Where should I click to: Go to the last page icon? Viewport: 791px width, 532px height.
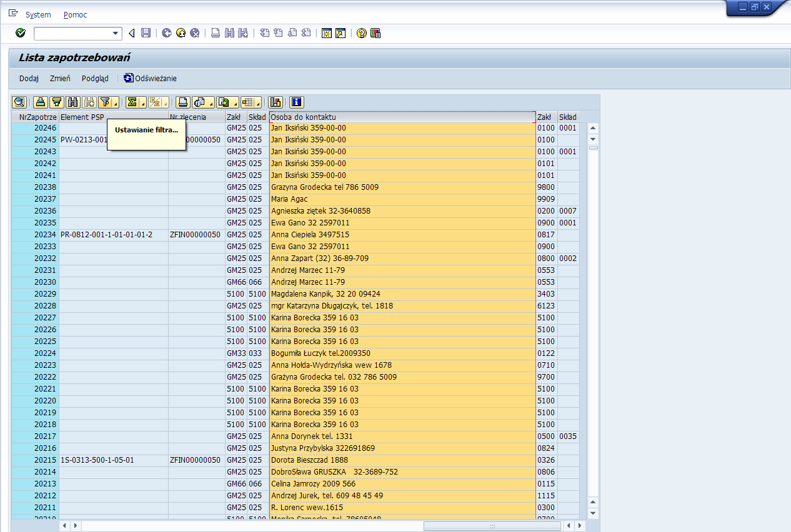306,33
